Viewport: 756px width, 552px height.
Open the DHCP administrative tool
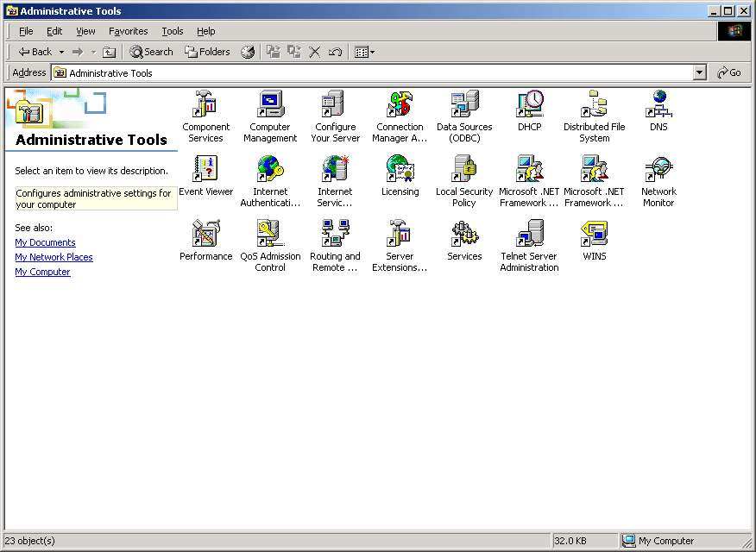530,104
